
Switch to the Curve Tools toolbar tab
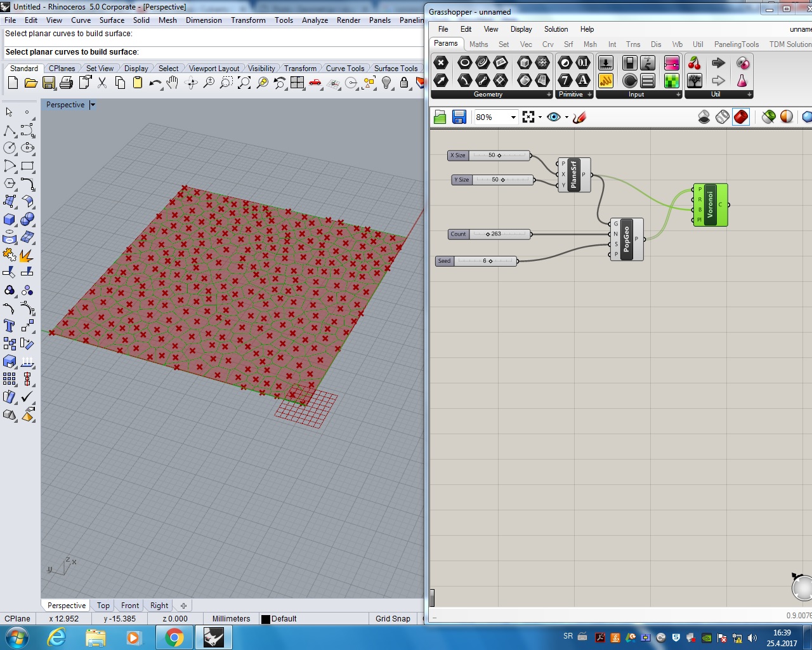(x=344, y=69)
